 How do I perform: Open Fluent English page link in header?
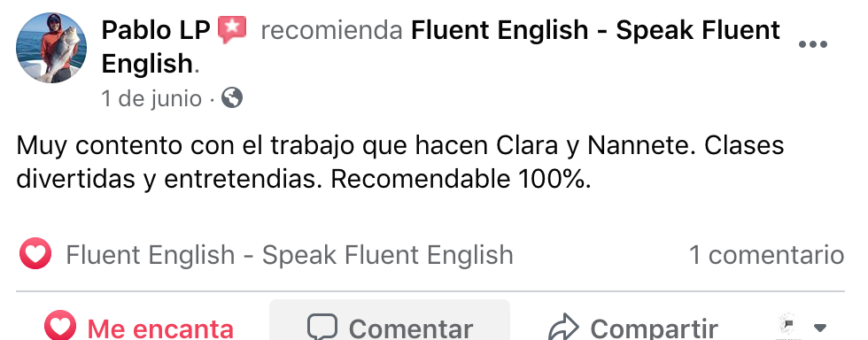point(441,47)
